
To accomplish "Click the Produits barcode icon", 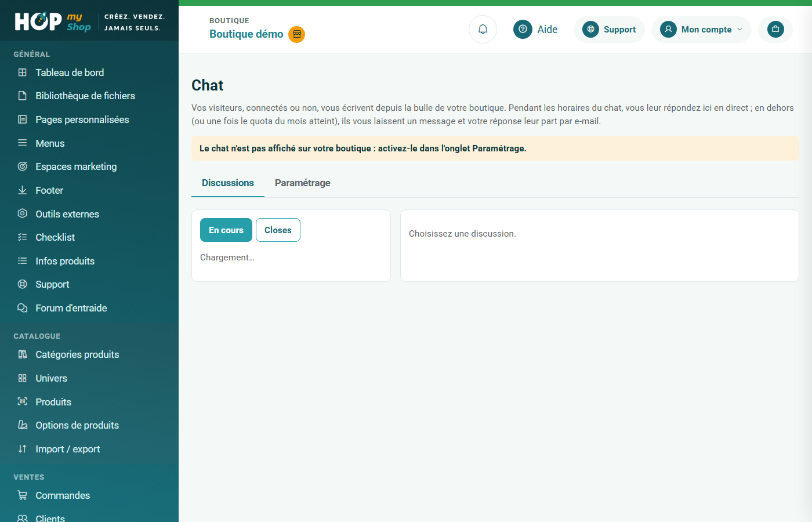I will [x=23, y=401].
